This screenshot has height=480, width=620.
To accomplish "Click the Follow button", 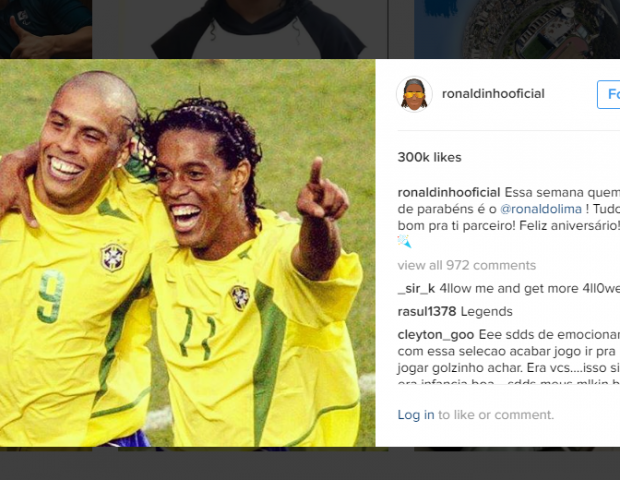I will tap(609, 94).
